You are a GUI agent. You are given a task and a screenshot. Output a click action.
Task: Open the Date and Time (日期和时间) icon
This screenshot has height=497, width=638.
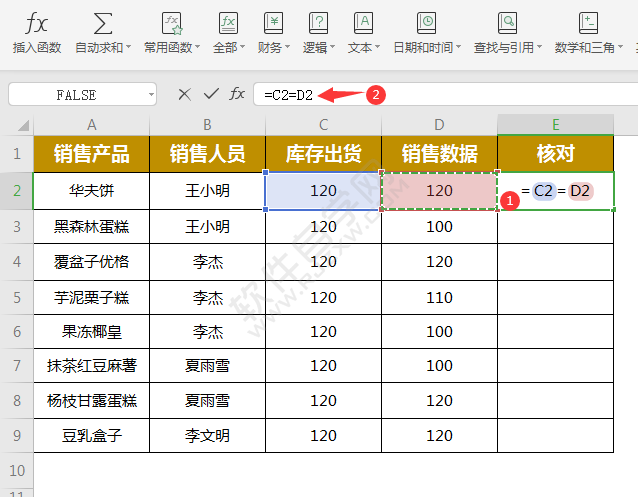[426, 23]
